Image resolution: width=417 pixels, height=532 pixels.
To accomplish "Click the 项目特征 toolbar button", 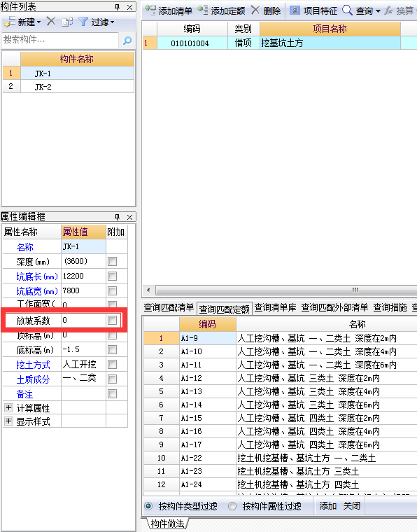I will coord(313,10).
